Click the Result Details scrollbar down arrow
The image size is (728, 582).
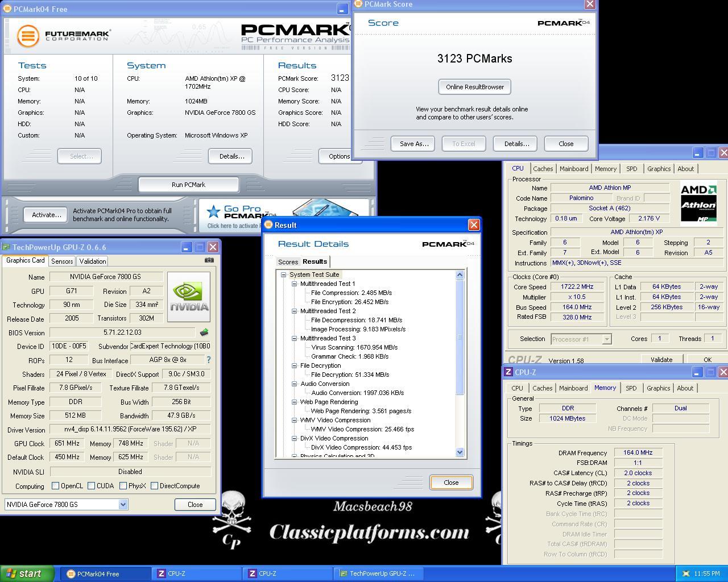460,452
